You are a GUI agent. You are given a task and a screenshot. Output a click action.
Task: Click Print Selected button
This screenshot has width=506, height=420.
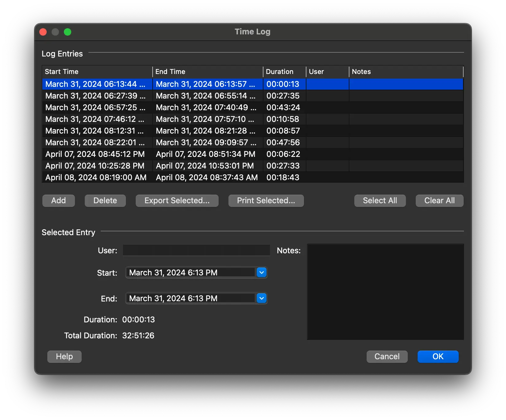[x=266, y=201]
